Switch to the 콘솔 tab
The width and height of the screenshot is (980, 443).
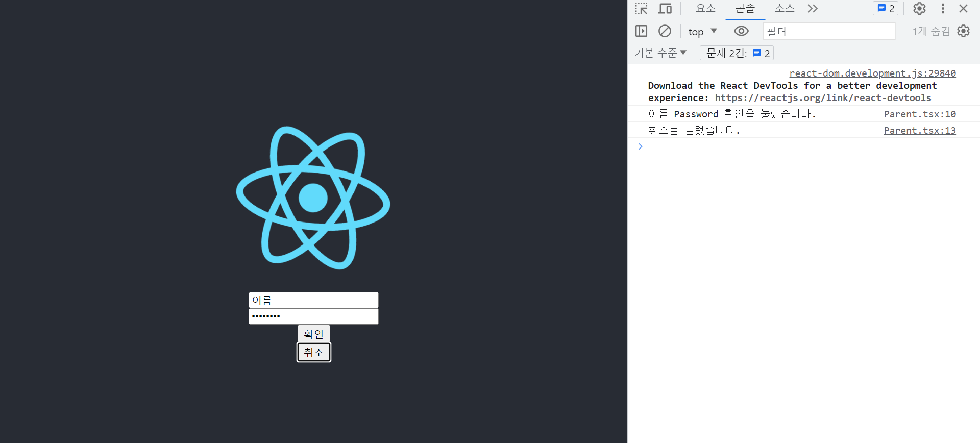point(745,9)
